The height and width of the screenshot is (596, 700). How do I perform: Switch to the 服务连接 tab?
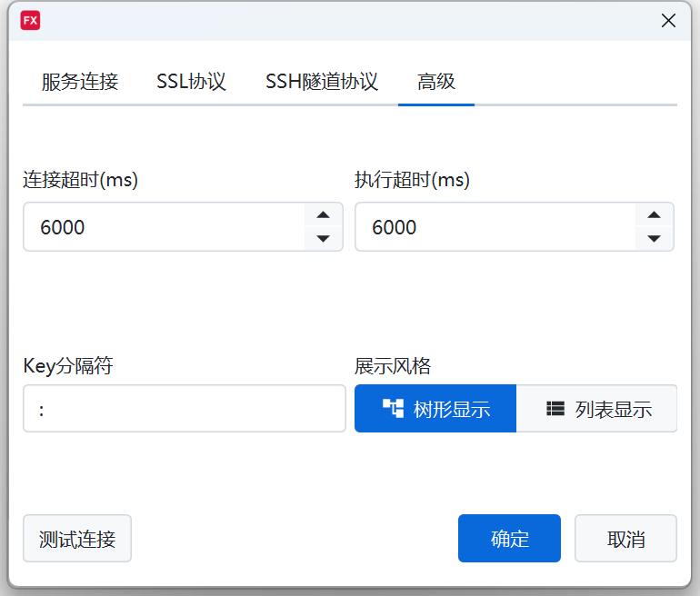pos(80,82)
